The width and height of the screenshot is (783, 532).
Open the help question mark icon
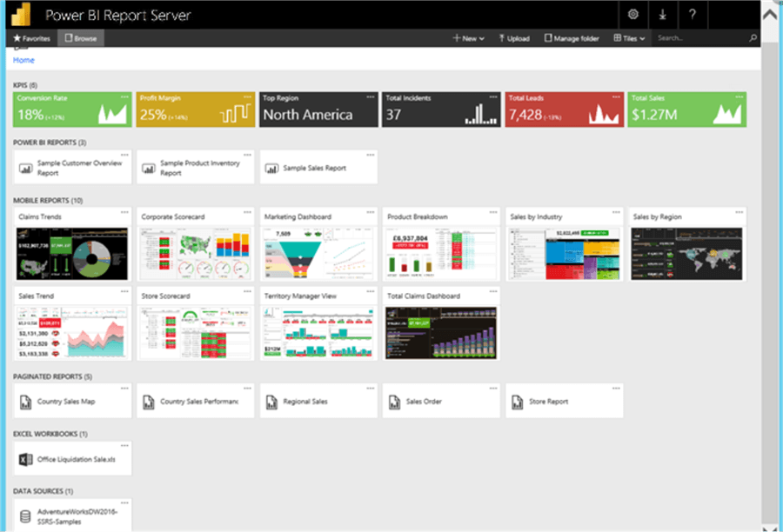693,15
